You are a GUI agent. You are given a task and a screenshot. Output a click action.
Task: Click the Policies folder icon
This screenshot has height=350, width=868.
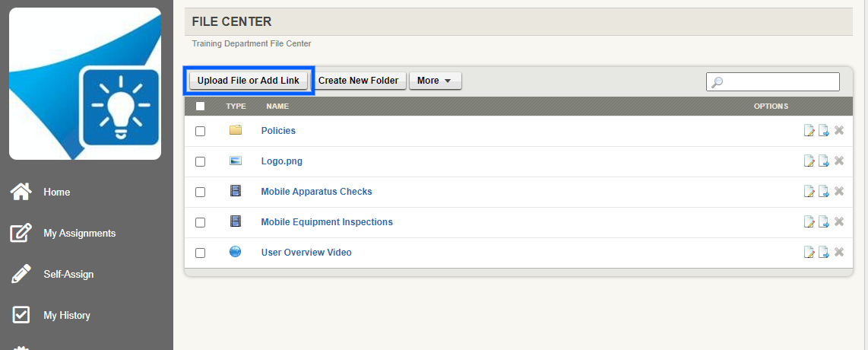pyautogui.click(x=236, y=130)
